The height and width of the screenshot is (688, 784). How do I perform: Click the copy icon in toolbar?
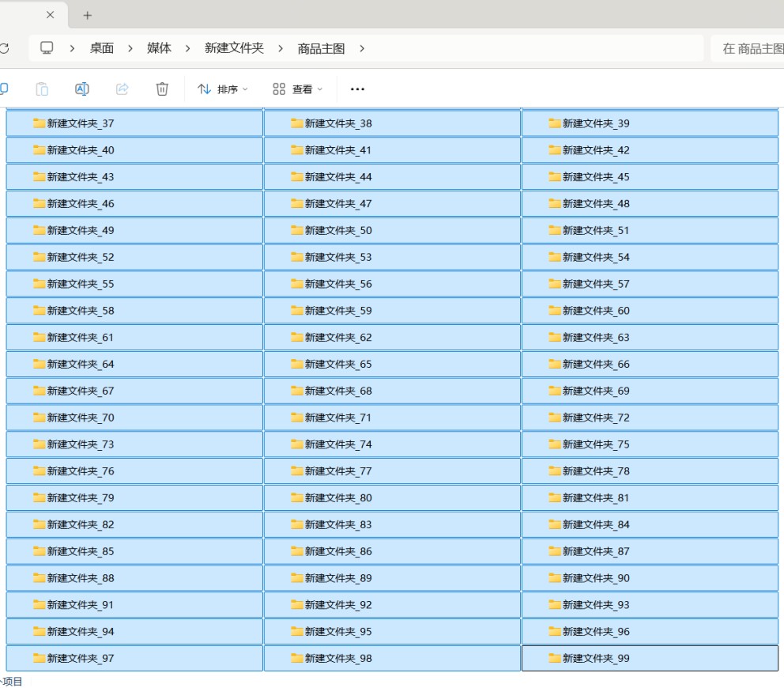pyautogui.click(x=4, y=89)
